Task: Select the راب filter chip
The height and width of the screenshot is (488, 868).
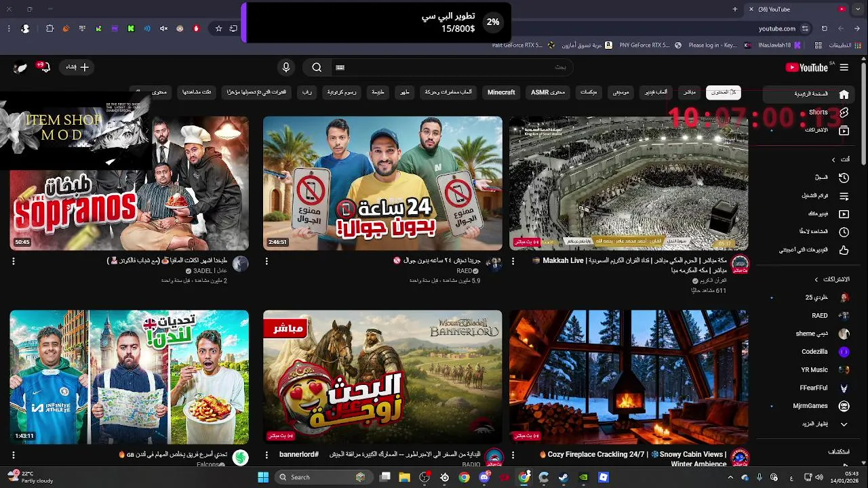Action: [307, 92]
